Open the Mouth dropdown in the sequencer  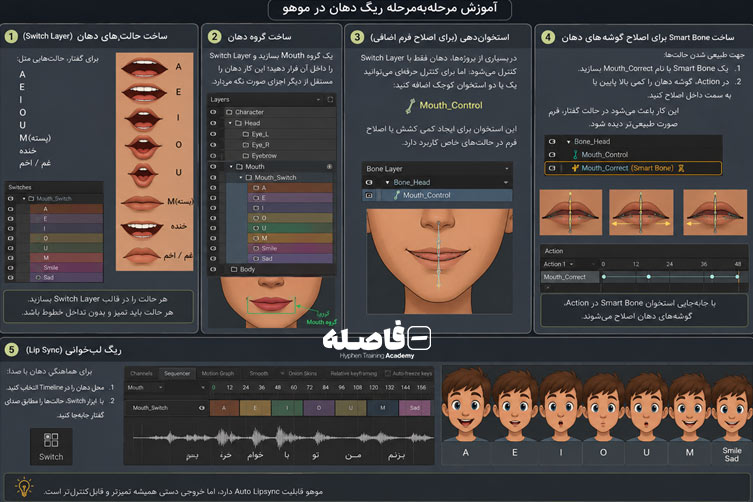[x=160, y=387]
